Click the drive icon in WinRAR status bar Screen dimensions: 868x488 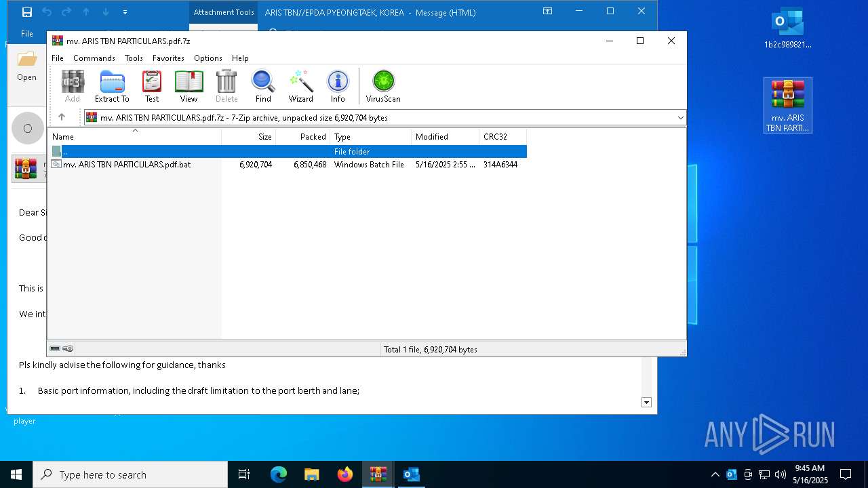tap(55, 349)
